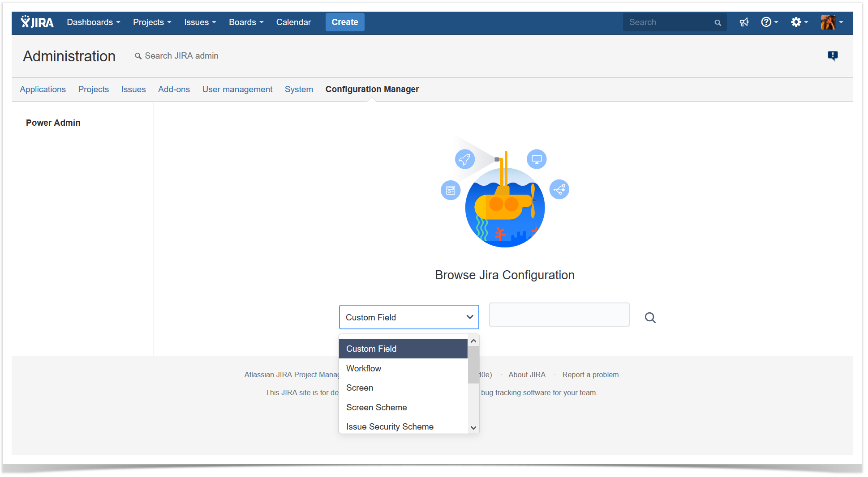Choose the highlighted Custom Field list option

coord(403,349)
